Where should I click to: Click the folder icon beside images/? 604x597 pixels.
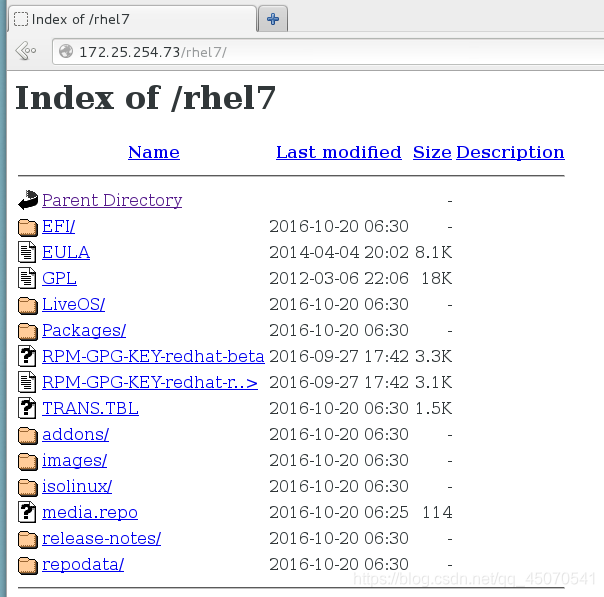click(x=28, y=461)
